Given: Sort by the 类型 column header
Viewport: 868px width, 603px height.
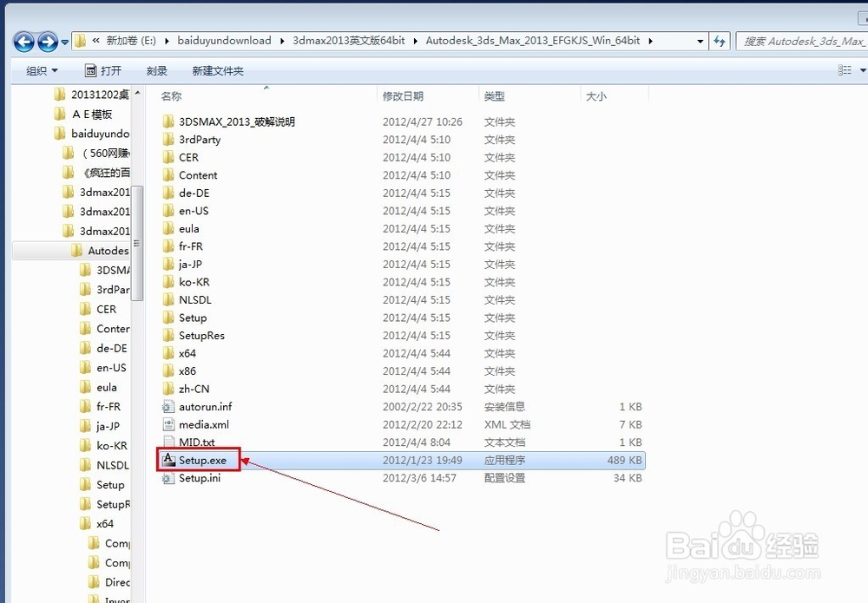Looking at the screenshot, I should coord(495,96).
